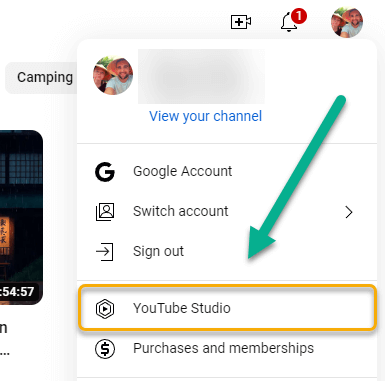The width and height of the screenshot is (385, 381).
Task: Click the Sign out arrow icon
Action: [105, 252]
